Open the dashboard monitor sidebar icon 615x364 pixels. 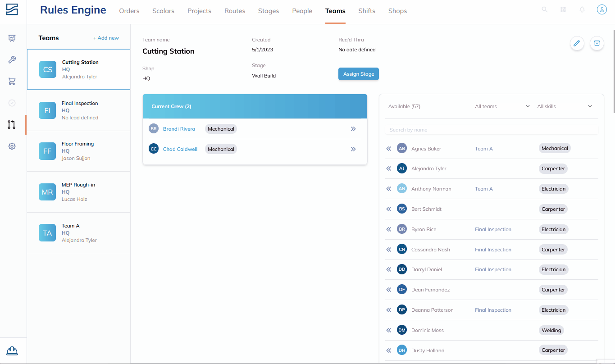[12, 38]
